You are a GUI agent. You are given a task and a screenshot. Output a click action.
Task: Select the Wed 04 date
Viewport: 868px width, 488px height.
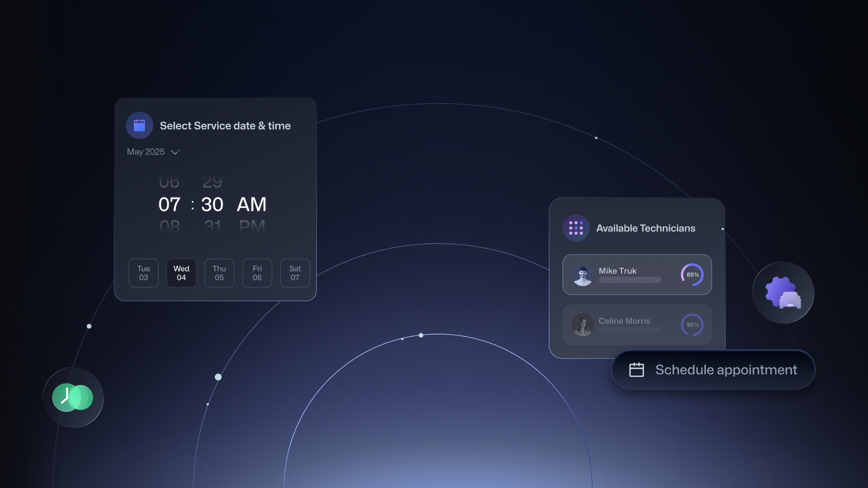point(181,273)
